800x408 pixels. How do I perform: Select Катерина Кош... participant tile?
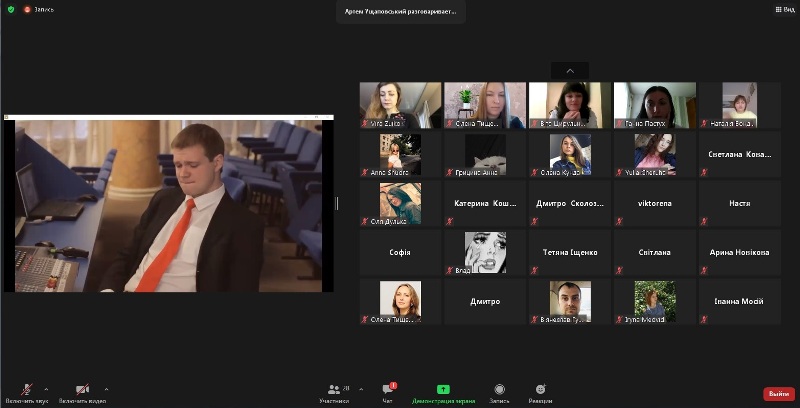(485, 203)
